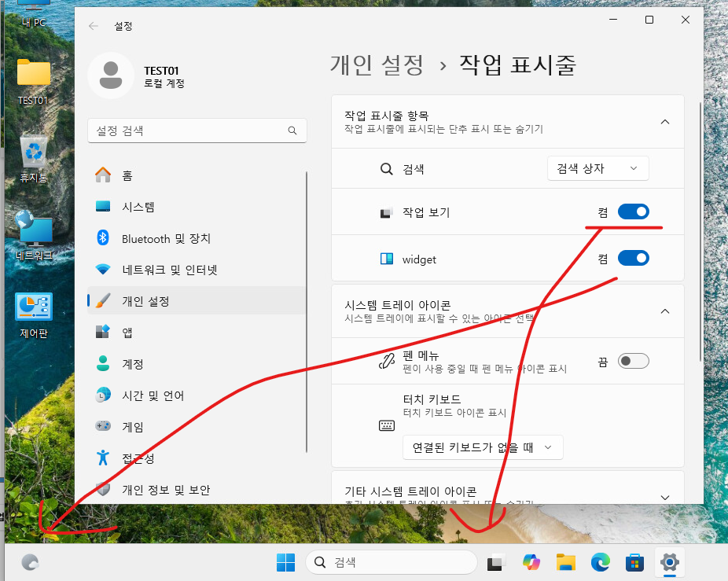
Task: Open the Windows Start menu button
Action: point(285,562)
